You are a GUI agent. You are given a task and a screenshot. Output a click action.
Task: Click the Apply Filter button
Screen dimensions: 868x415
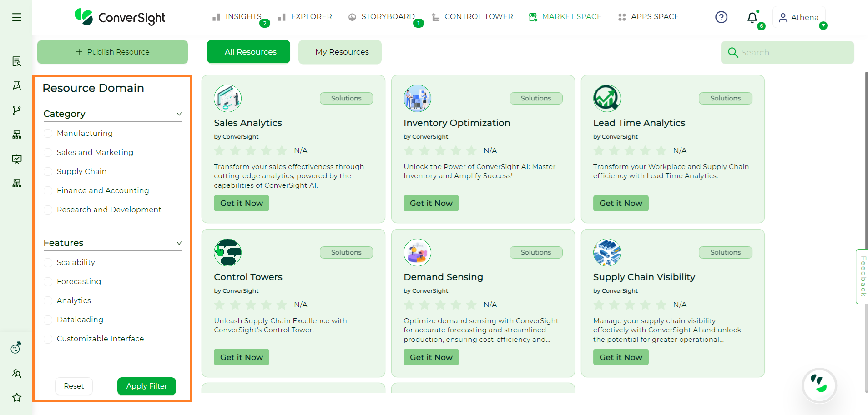[x=146, y=386]
